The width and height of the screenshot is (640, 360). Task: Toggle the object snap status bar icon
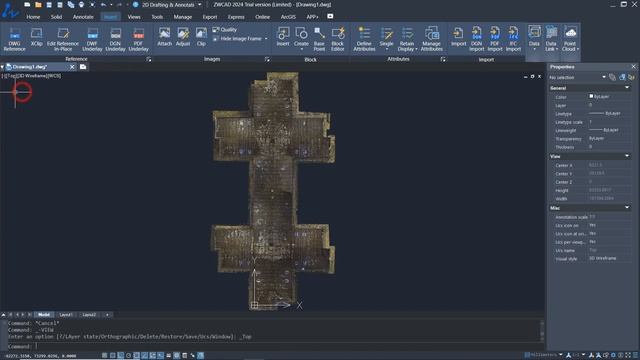click(137, 356)
